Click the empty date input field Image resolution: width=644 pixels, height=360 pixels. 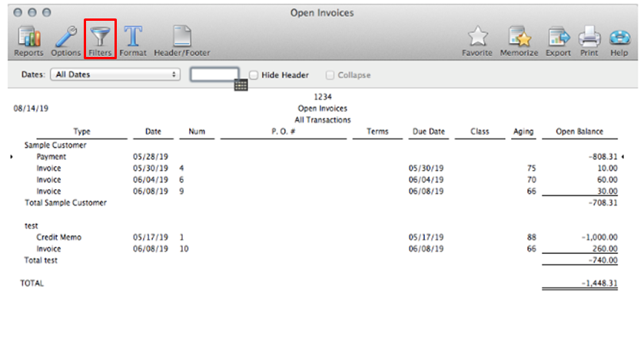click(x=214, y=75)
